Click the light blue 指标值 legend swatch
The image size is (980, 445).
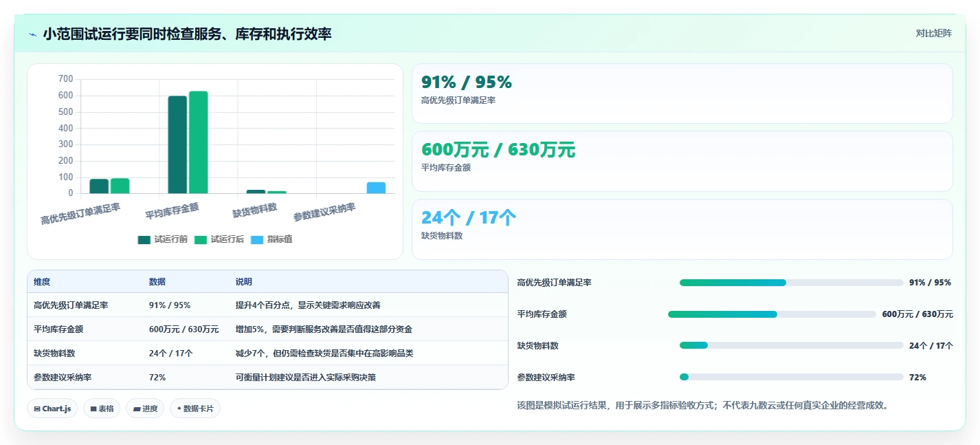[257, 240]
